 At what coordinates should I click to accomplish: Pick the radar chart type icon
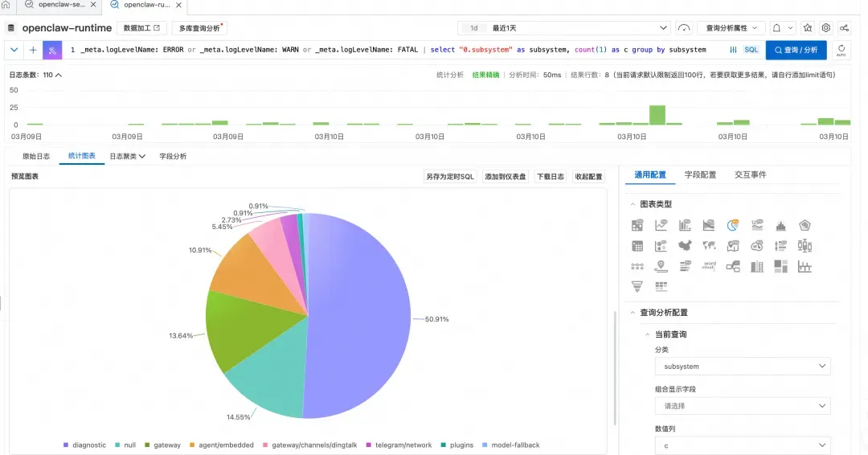tap(805, 225)
